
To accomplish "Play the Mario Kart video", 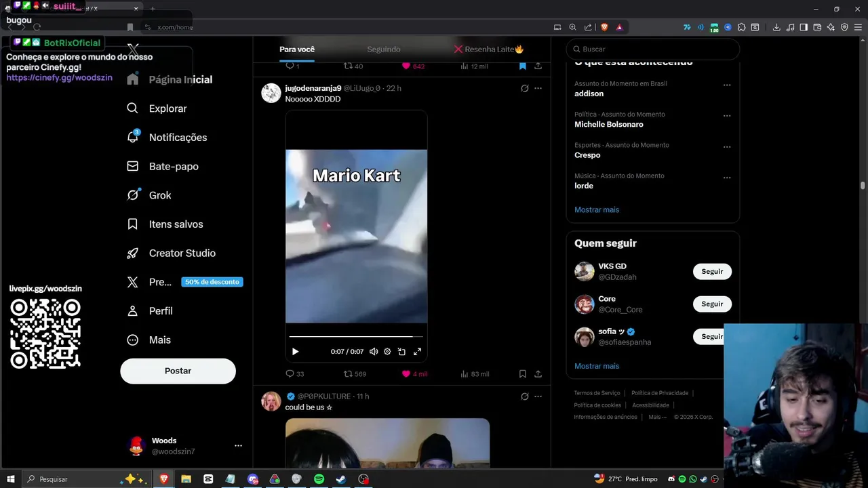I will point(295,352).
